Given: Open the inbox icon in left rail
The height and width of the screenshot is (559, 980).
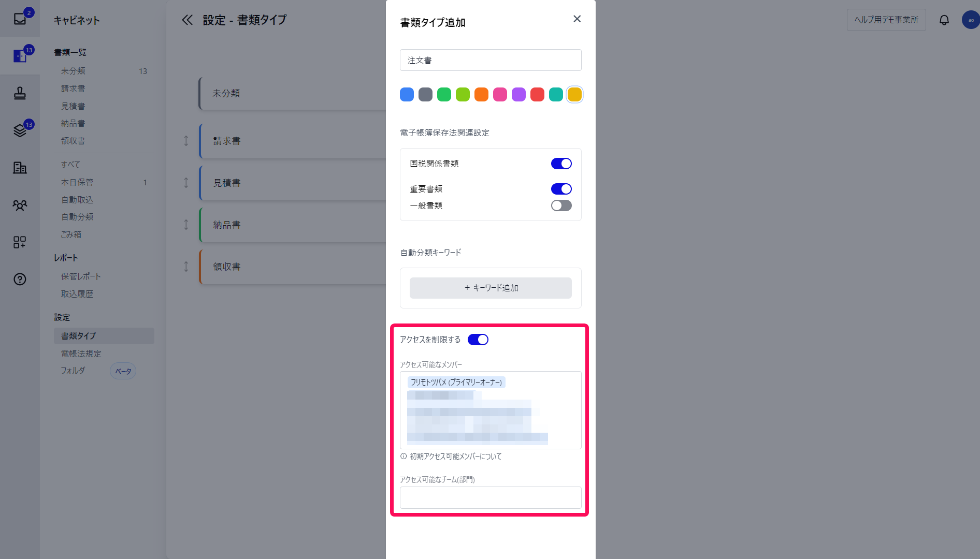Looking at the screenshot, I should coord(20,19).
